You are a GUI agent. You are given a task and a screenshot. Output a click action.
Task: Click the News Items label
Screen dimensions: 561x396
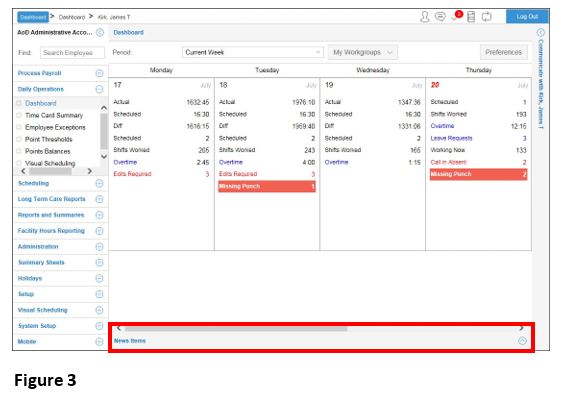click(x=130, y=341)
